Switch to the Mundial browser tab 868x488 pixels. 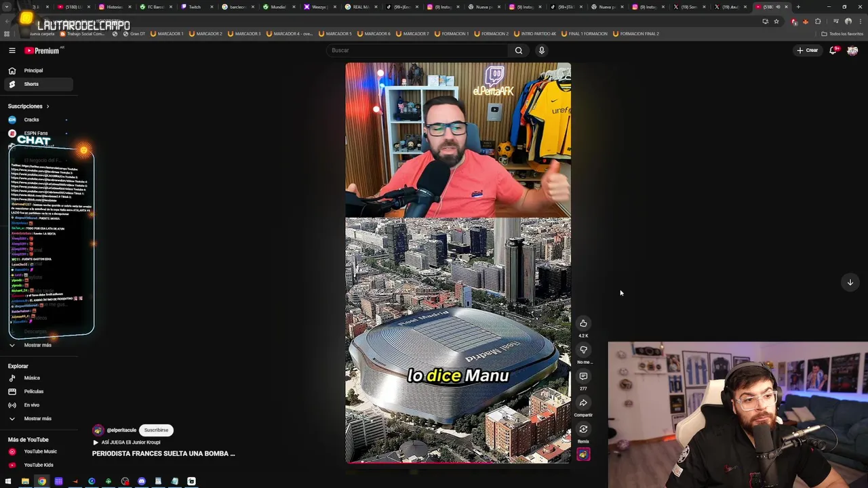pyautogui.click(x=278, y=7)
